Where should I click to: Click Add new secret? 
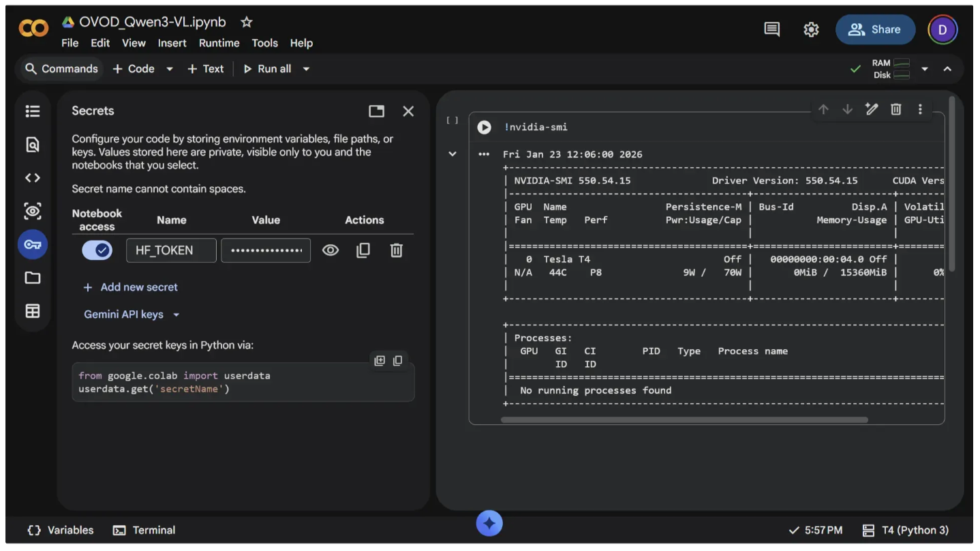pyautogui.click(x=130, y=287)
